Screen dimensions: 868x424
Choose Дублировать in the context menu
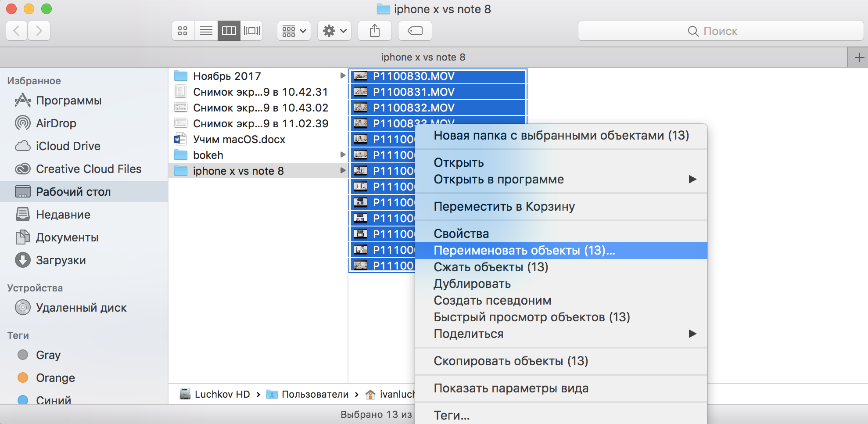pyautogui.click(x=561, y=284)
